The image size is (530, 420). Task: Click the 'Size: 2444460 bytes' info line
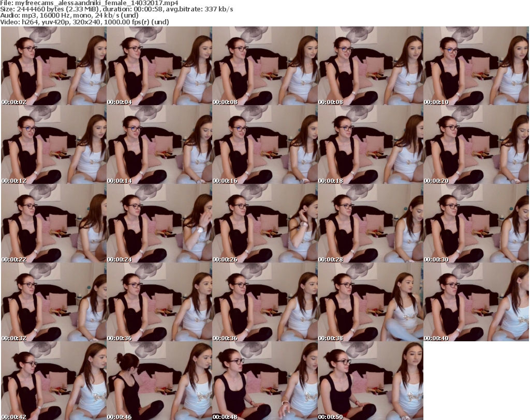click(116, 9)
